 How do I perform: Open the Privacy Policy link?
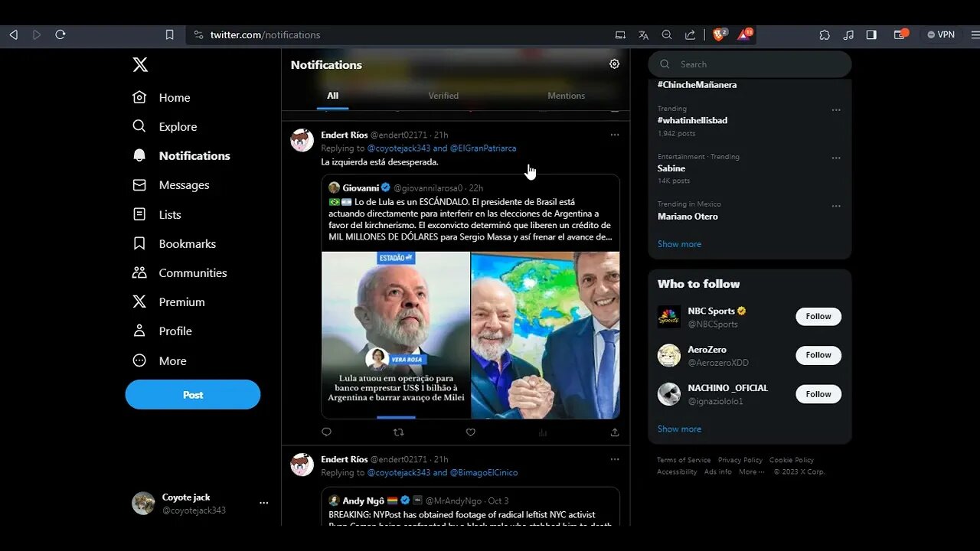pos(740,460)
